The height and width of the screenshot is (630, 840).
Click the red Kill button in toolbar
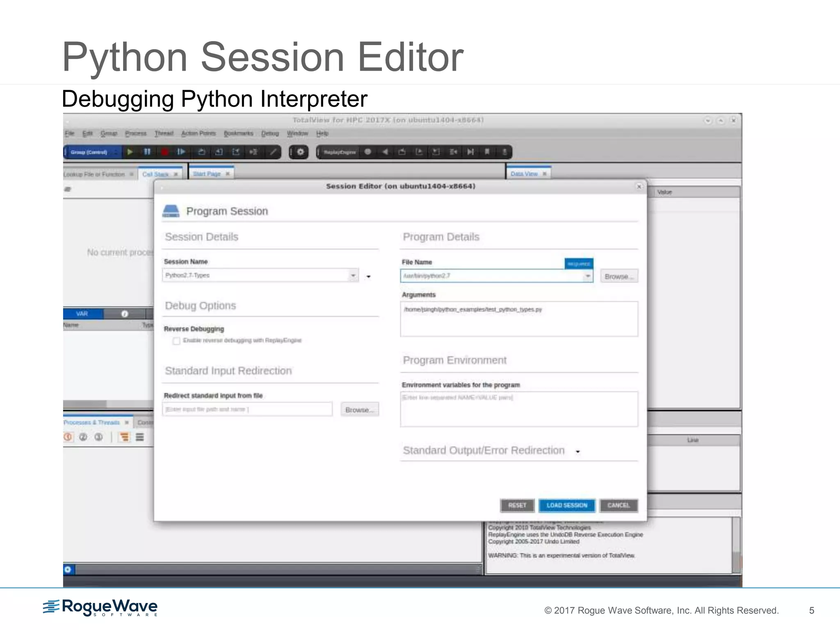coord(164,152)
